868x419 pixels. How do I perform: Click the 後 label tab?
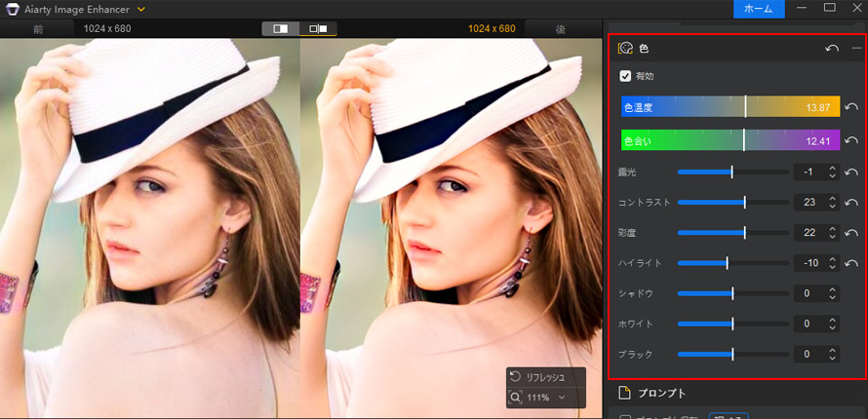tap(561, 29)
